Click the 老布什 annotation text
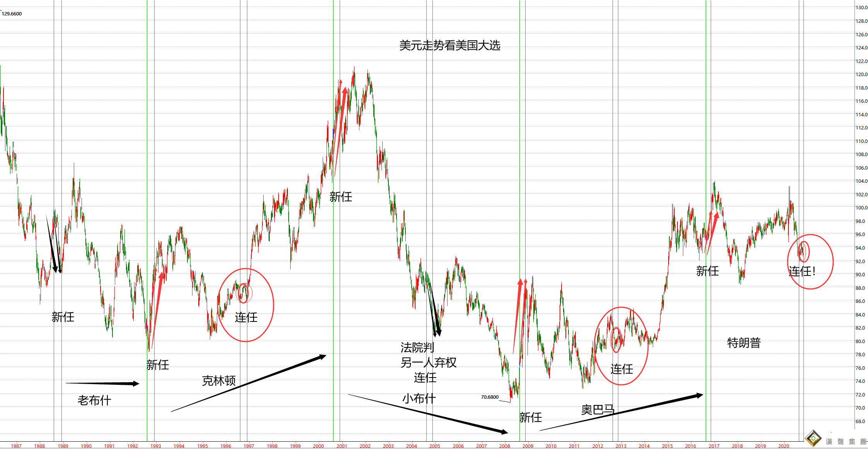This screenshot has height=449, width=868. (x=94, y=400)
